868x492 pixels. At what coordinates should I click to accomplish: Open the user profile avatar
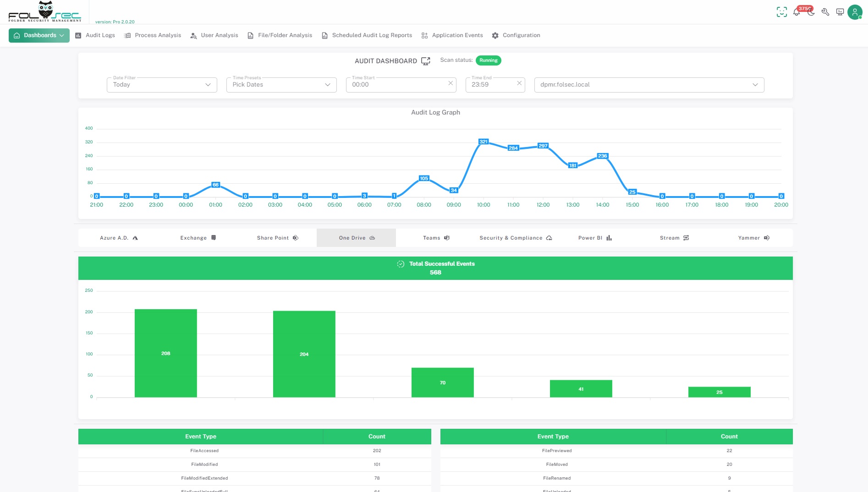point(855,12)
